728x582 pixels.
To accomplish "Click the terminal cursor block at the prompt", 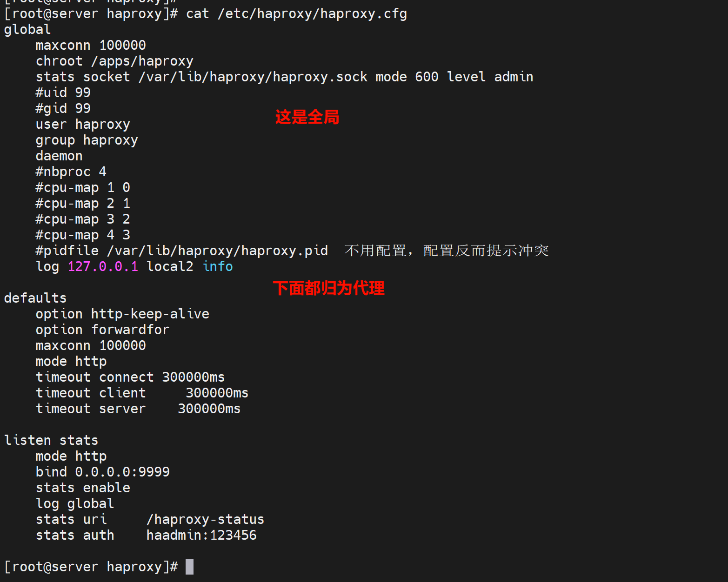I will [189, 567].
